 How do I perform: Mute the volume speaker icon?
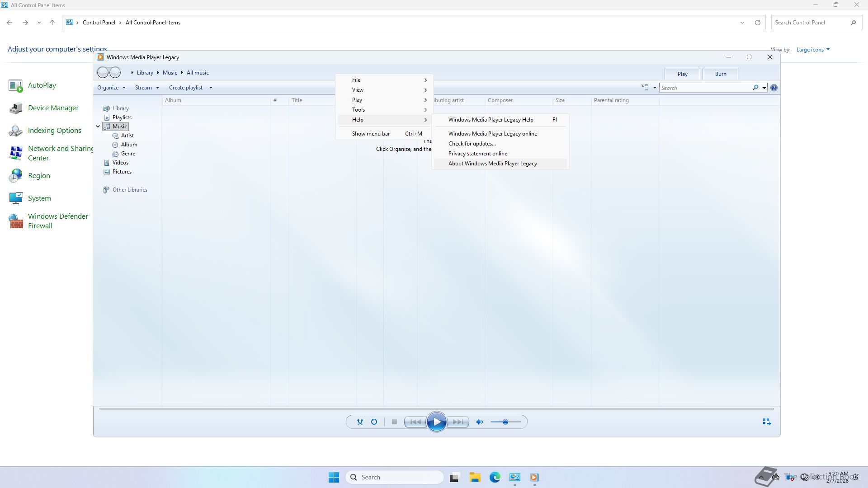480,422
